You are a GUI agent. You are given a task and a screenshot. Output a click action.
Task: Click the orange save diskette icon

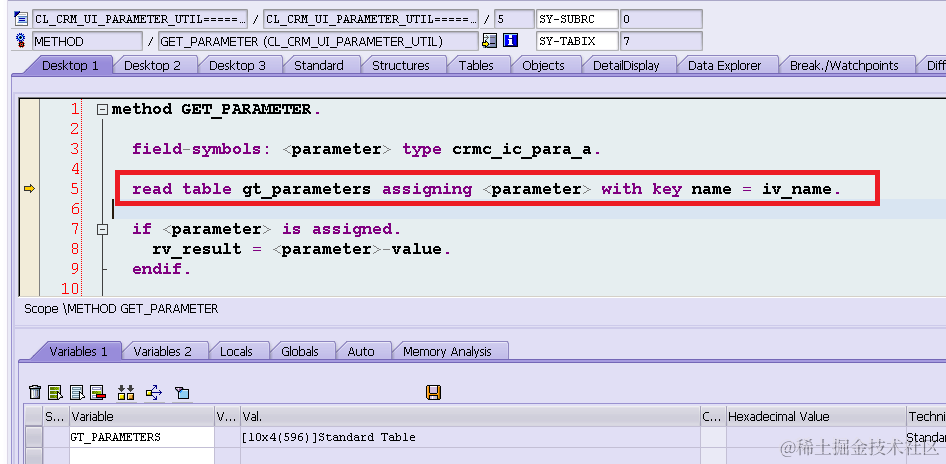point(433,393)
